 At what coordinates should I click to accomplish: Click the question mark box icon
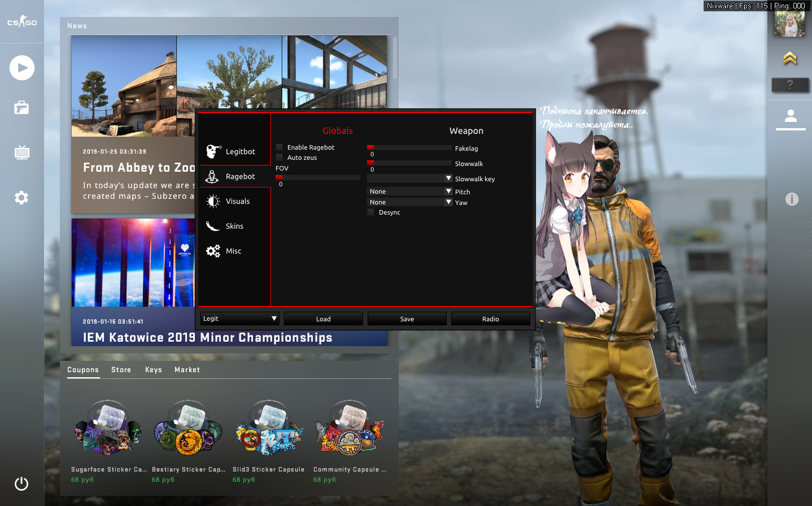click(x=790, y=85)
